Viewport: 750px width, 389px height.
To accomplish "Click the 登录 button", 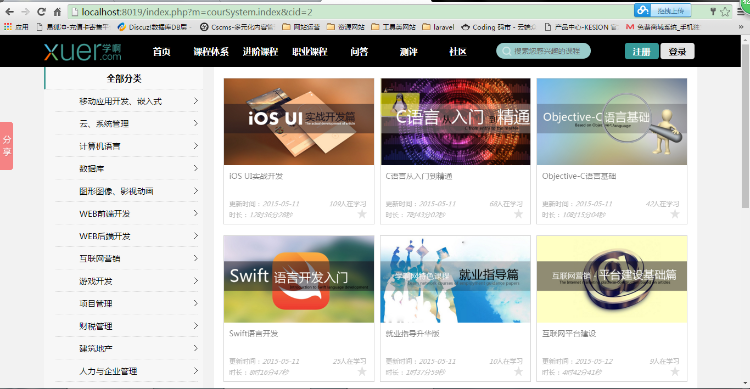I will click(677, 51).
